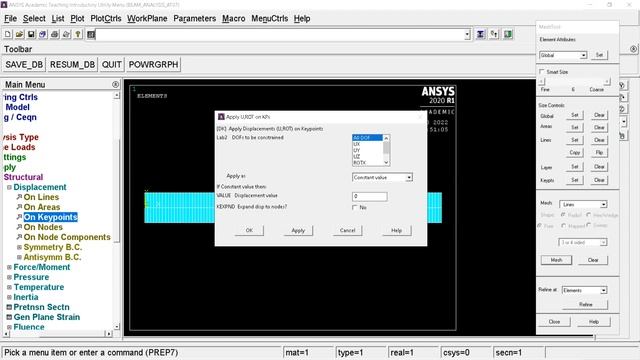Image resolution: width=640 pixels, height=360 pixels.
Task: Select the Free mesher radio button
Action: (540, 225)
